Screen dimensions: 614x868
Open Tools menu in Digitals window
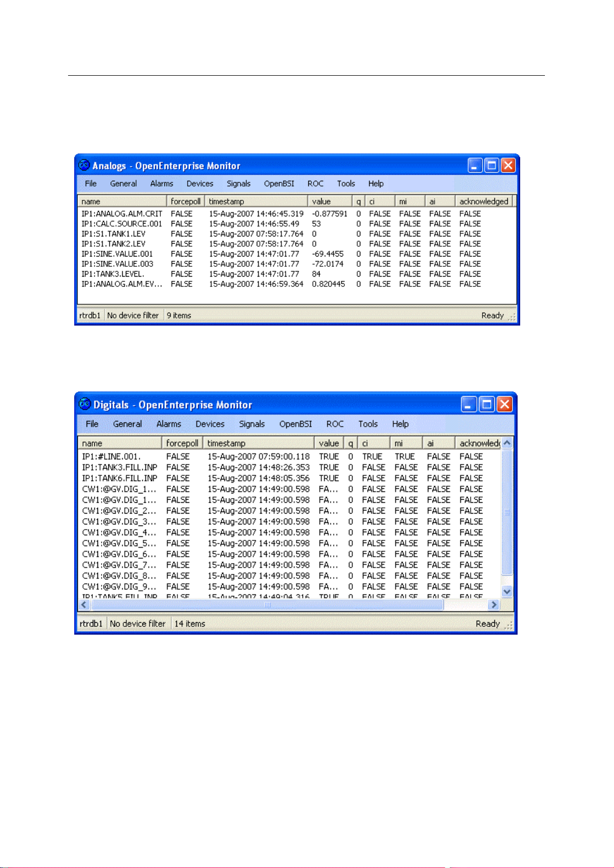[x=368, y=424]
